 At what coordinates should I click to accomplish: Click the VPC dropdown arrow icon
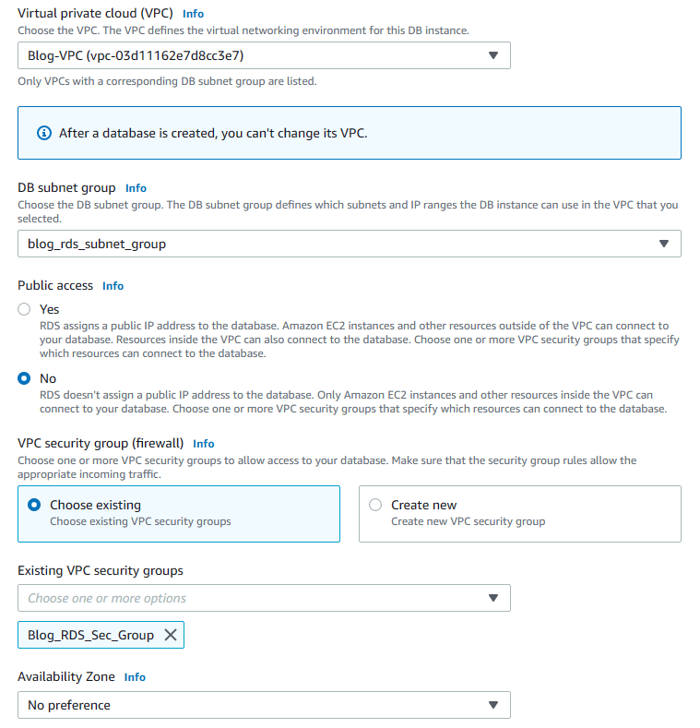(x=492, y=55)
